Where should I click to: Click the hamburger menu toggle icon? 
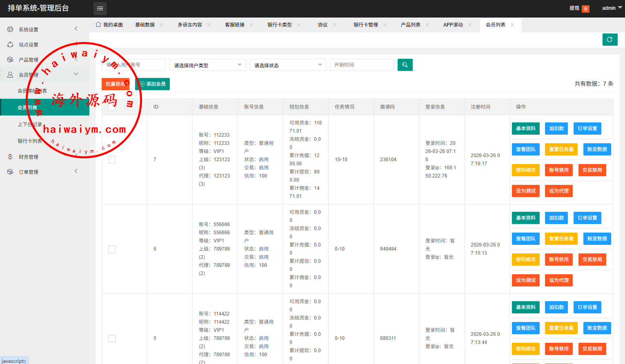coord(100,9)
